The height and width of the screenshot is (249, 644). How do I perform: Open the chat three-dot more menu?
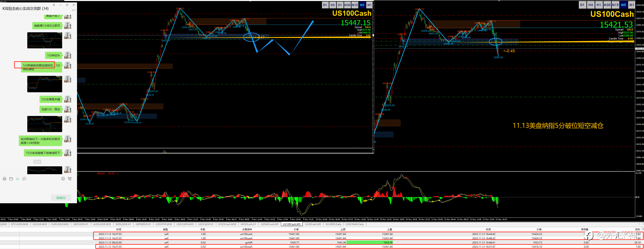(x=73, y=10)
